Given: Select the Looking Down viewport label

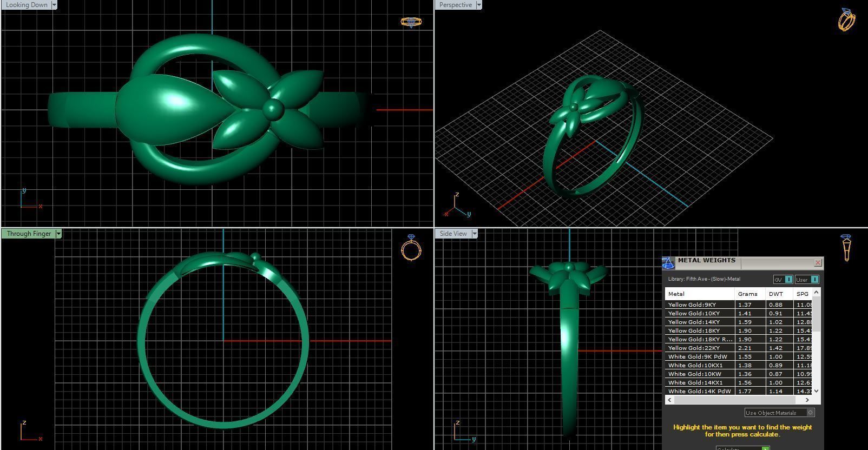Looking at the screenshot, I should click(x=26, y=5).
